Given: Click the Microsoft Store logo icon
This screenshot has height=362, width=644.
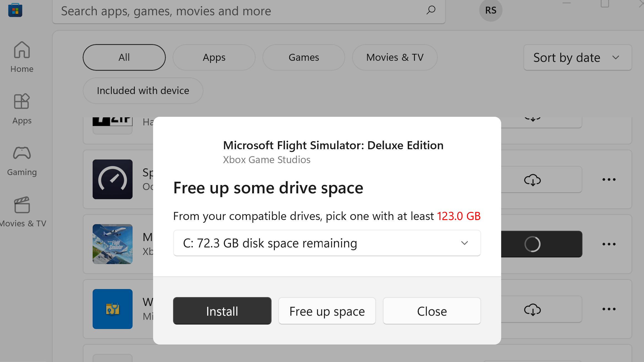Looking at the screenshot, I should coord(15,10).
